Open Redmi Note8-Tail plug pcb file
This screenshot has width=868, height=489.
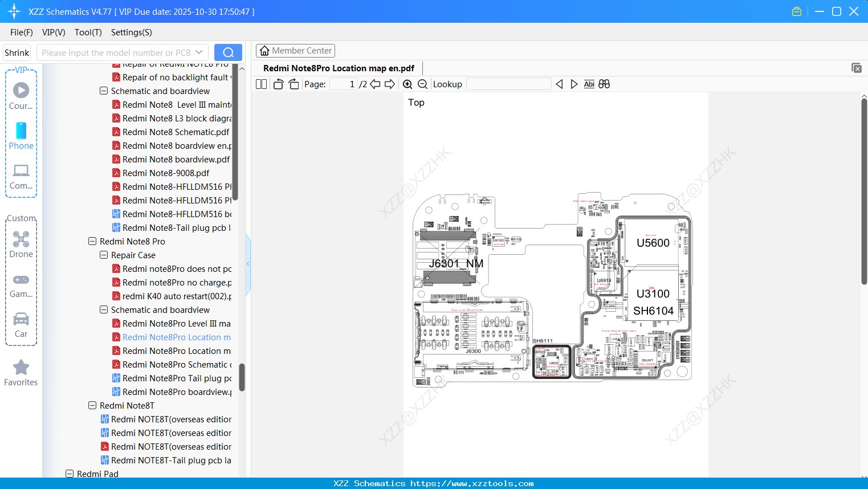tap(172, 228)
